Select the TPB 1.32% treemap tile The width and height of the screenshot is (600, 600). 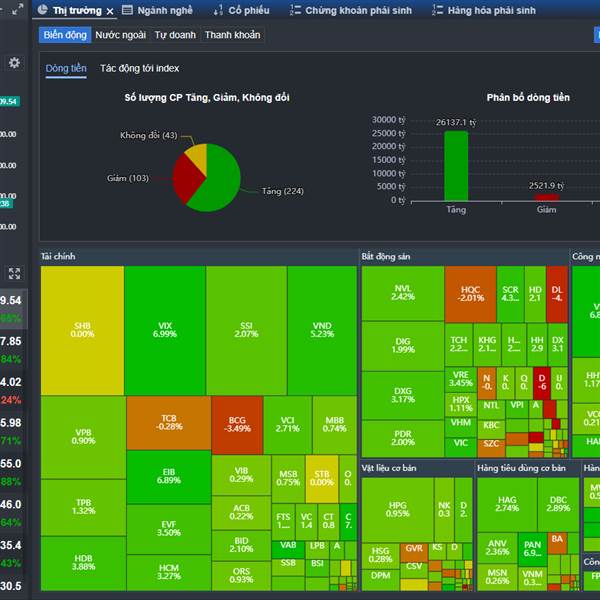tap(83, 507)
